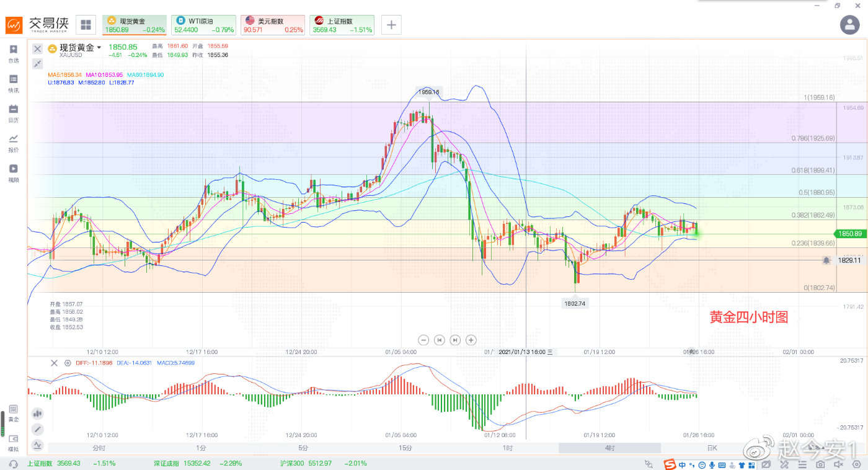
Task: Open the indicators line-chart tool
Action: pos(37,445)
